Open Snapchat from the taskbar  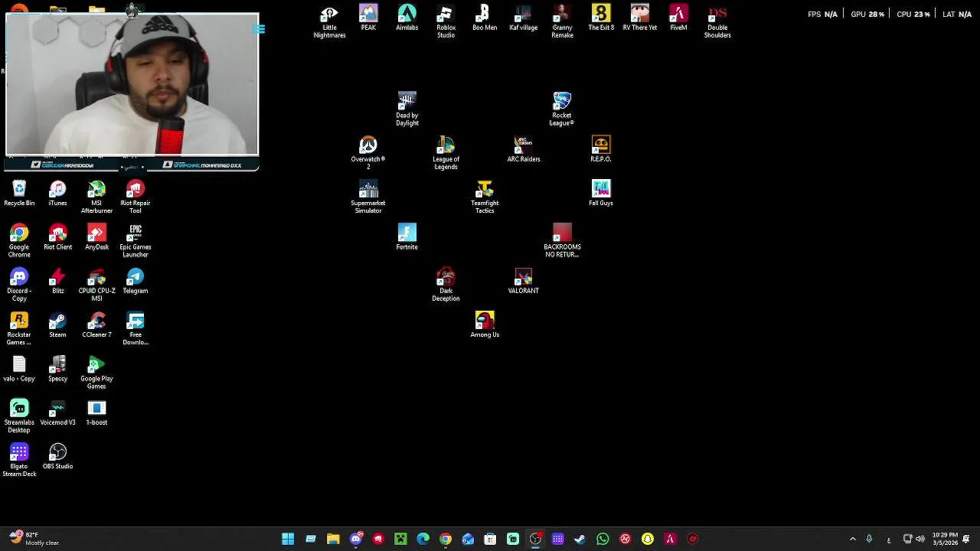tap(648, 539)
